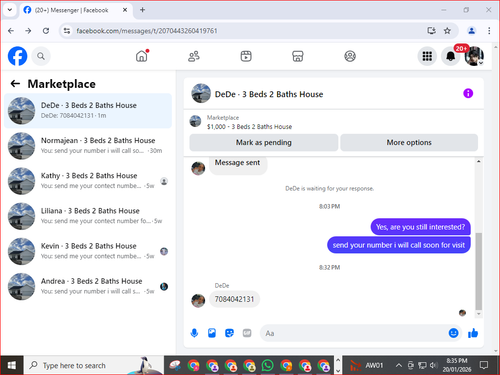
Task: Reload the page with refresh icon
Action: 46,31
